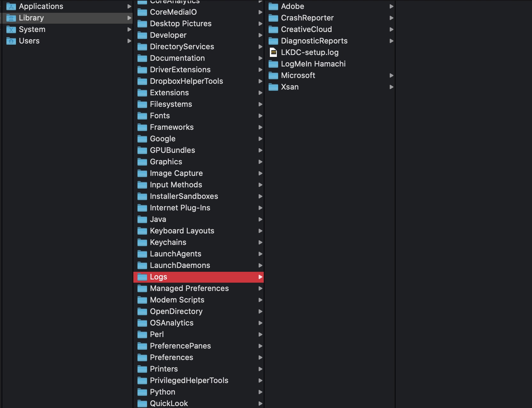Expand the Xsan folder
Screen dimensions: 532x408
point(391,87)
